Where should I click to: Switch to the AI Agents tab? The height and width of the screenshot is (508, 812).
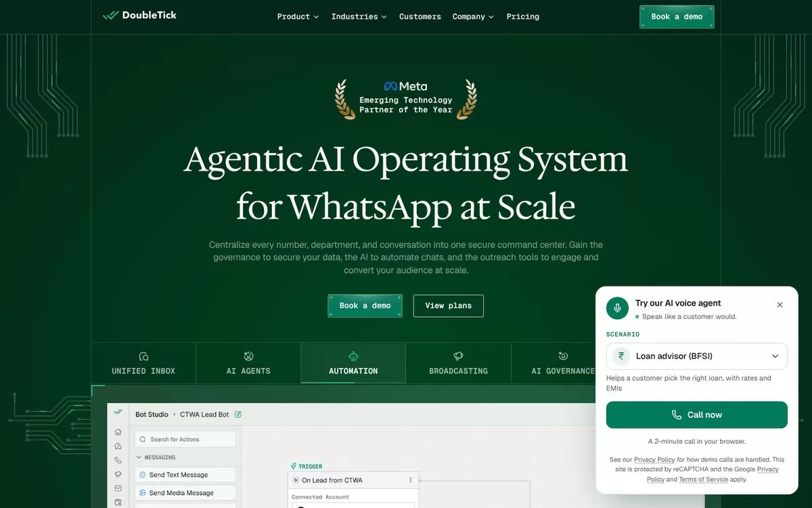248,363
